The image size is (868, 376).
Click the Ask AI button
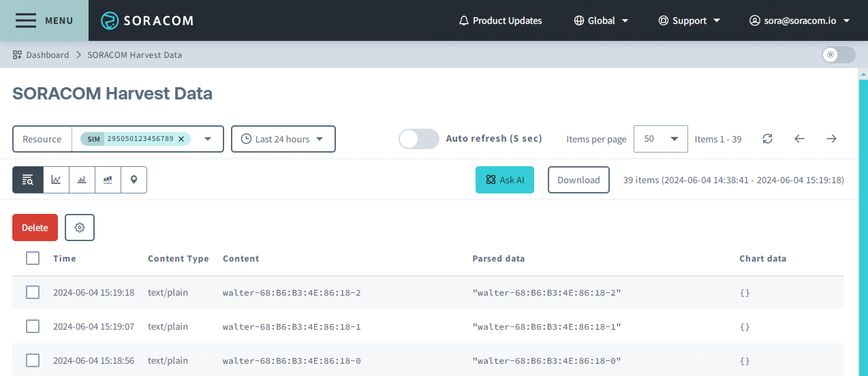pos(505,180)
